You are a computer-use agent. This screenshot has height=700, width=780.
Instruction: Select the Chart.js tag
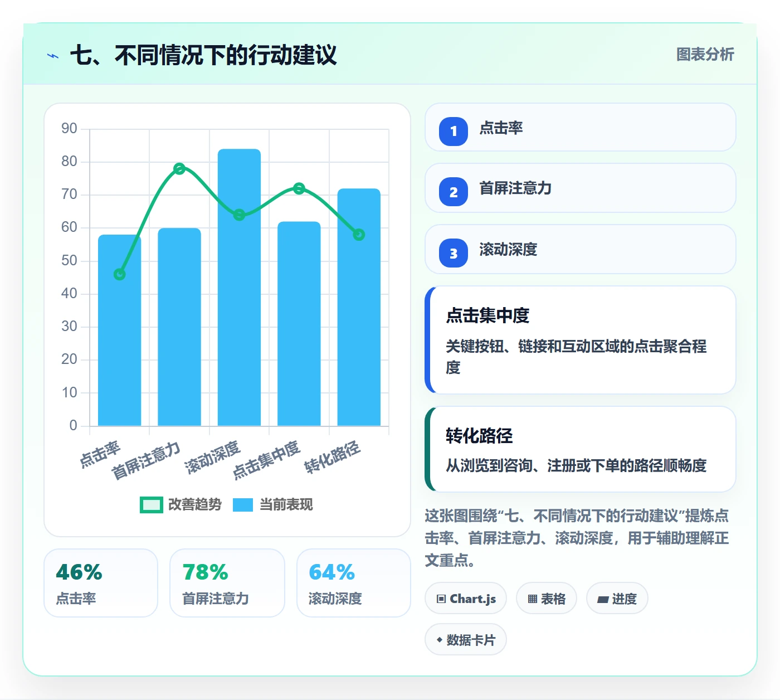[466, 599]
